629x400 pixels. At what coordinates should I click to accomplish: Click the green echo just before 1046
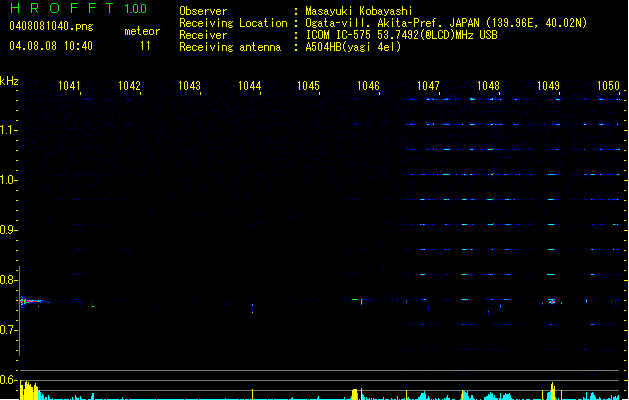click(355, 300)
